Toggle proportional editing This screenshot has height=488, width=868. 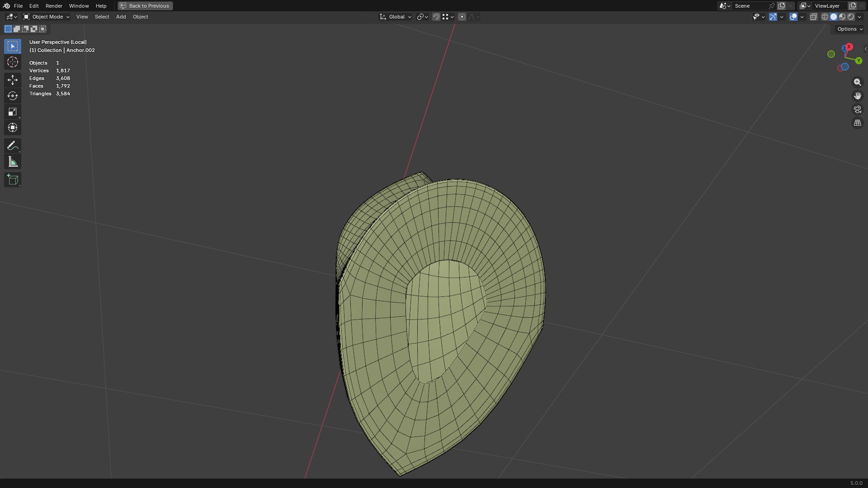pyautogui.click(x=462, y=17)
